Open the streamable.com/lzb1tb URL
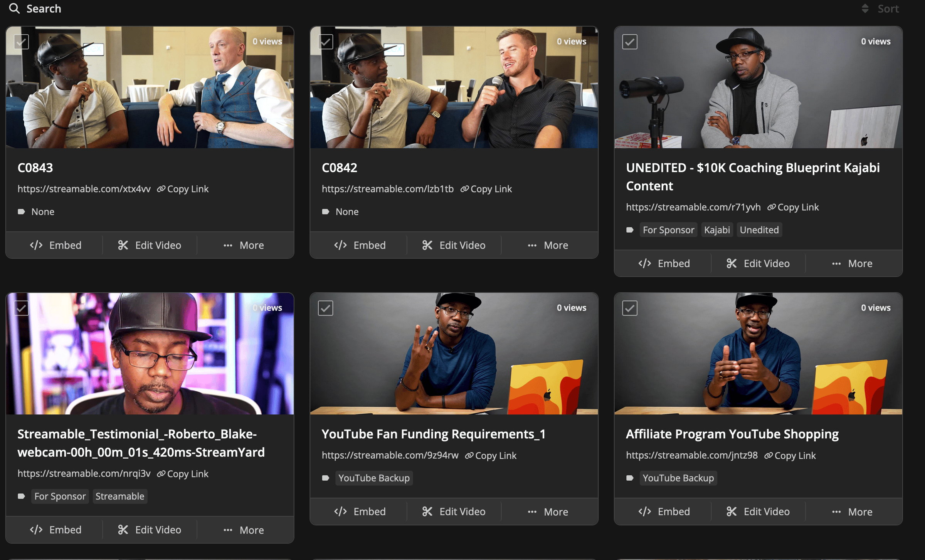 click(388, 189)
